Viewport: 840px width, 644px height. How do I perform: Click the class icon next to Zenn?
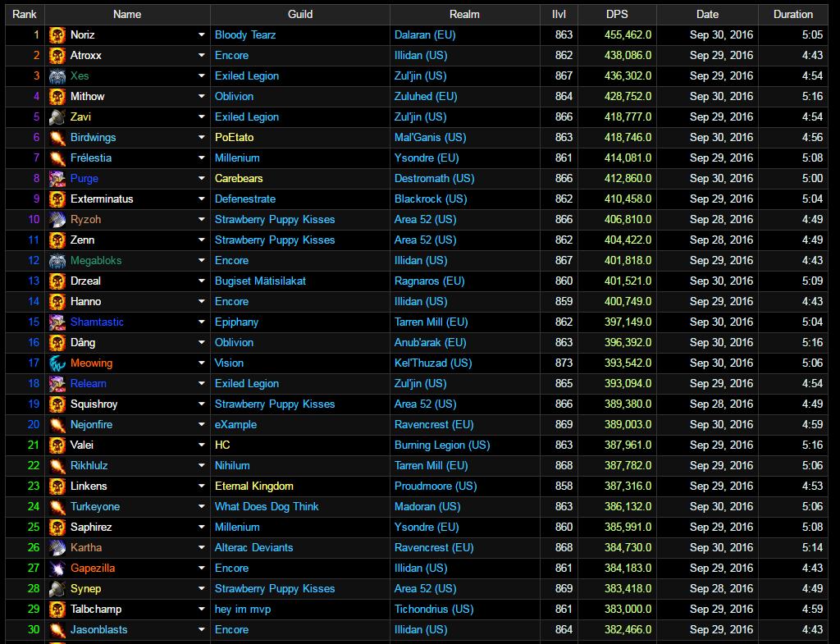57,240
